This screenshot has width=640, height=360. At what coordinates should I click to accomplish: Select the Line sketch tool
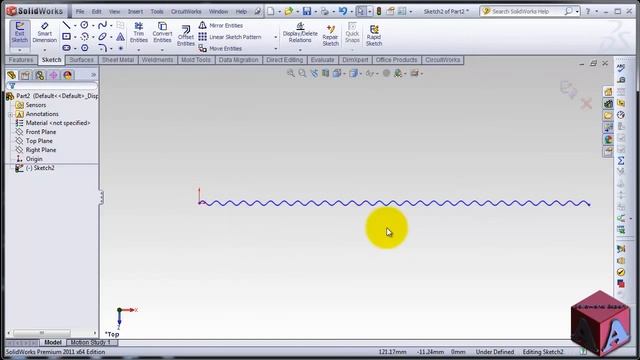pos(66,25)
